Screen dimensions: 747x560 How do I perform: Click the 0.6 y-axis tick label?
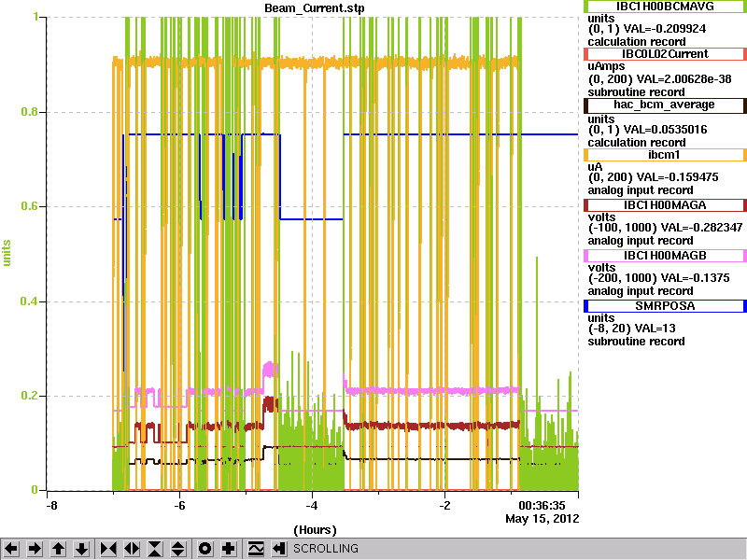pos(30,206)
